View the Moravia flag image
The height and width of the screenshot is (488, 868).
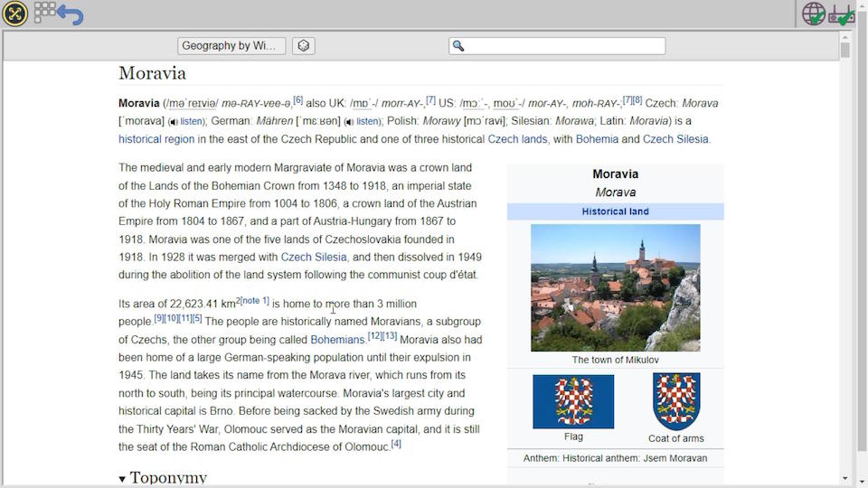pos(573,401)
